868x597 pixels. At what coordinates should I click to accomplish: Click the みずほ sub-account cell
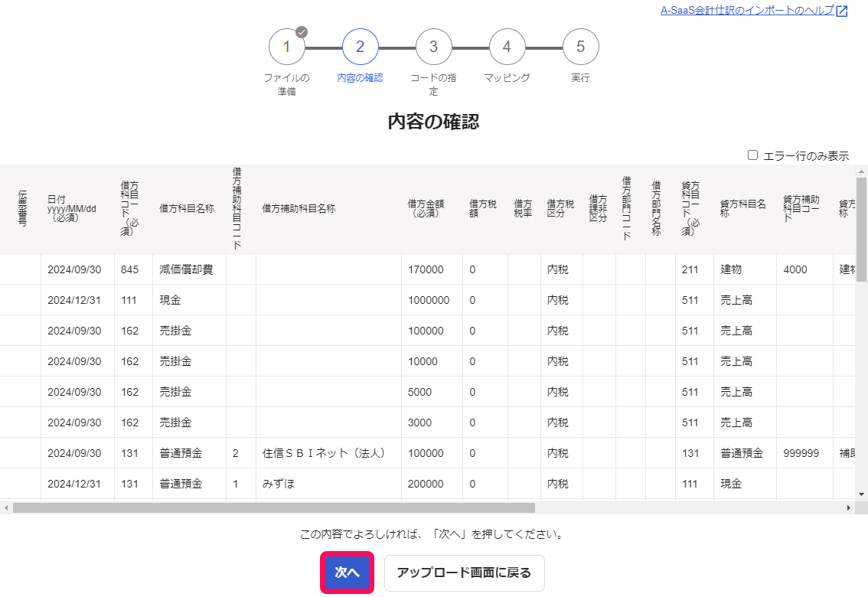[x=329, y=484]
